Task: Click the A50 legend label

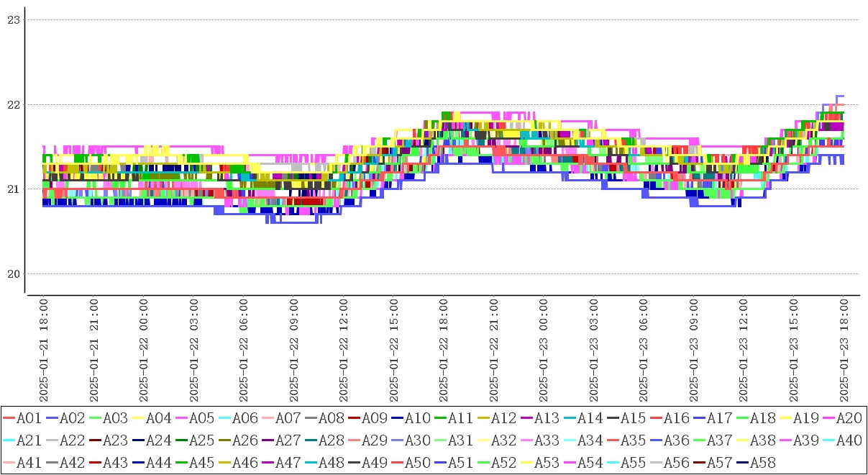Action: coord(417,462)
